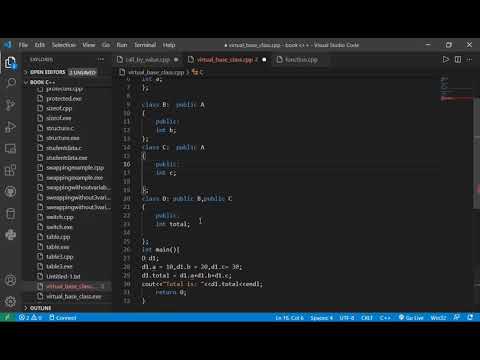The width and height of the screenshot is (480, 360).
Task: Open the GitHub view in activity bar
Action: pos(10,192)
